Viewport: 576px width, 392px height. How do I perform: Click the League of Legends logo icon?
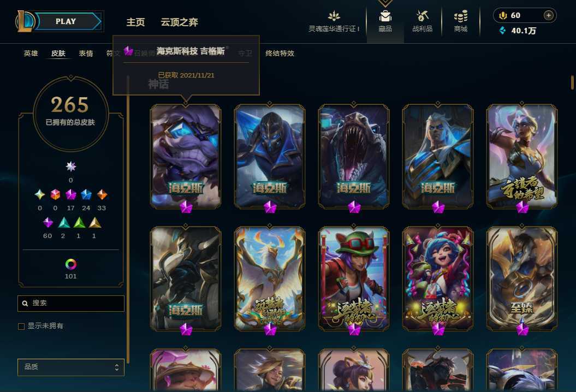click(x=25, y=21)
